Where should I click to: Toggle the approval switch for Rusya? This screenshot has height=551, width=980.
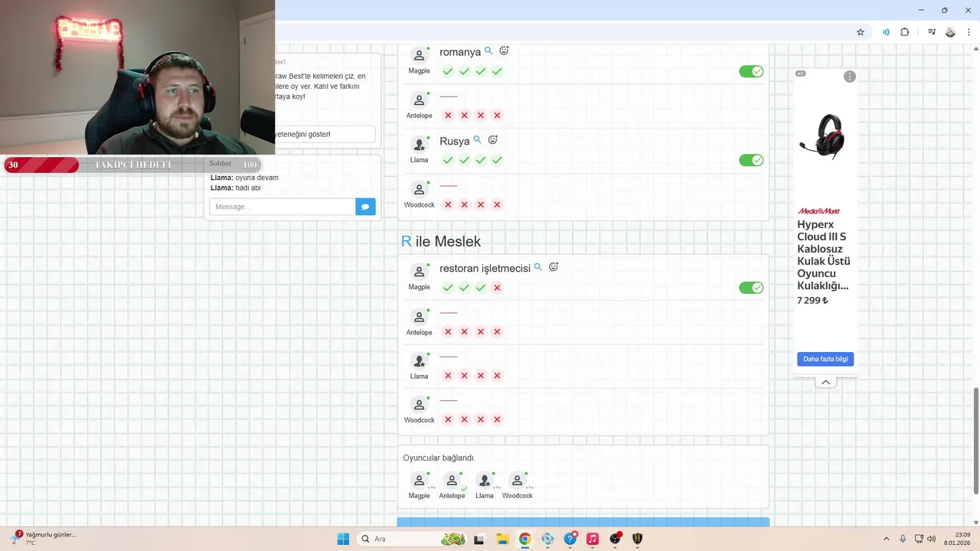751,160
